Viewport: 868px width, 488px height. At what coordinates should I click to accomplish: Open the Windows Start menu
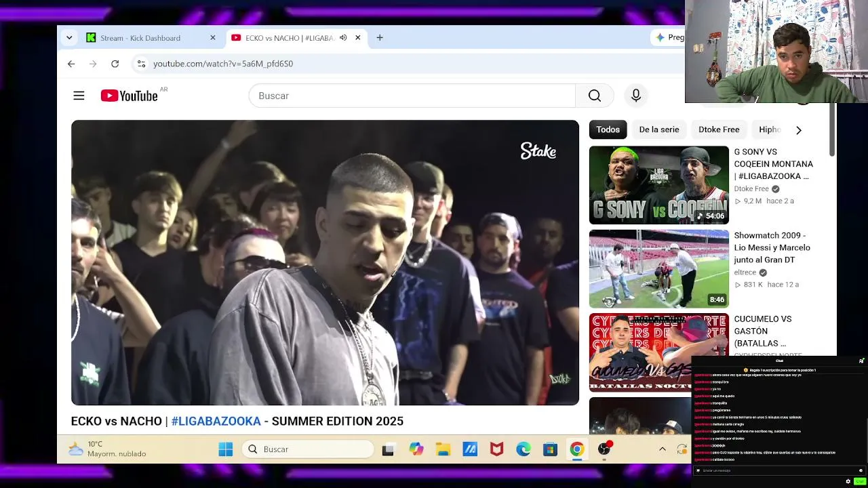226,449
